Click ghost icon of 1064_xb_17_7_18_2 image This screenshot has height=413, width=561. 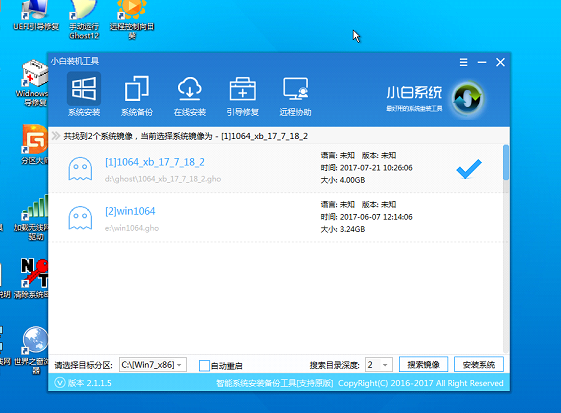[80, 169]
